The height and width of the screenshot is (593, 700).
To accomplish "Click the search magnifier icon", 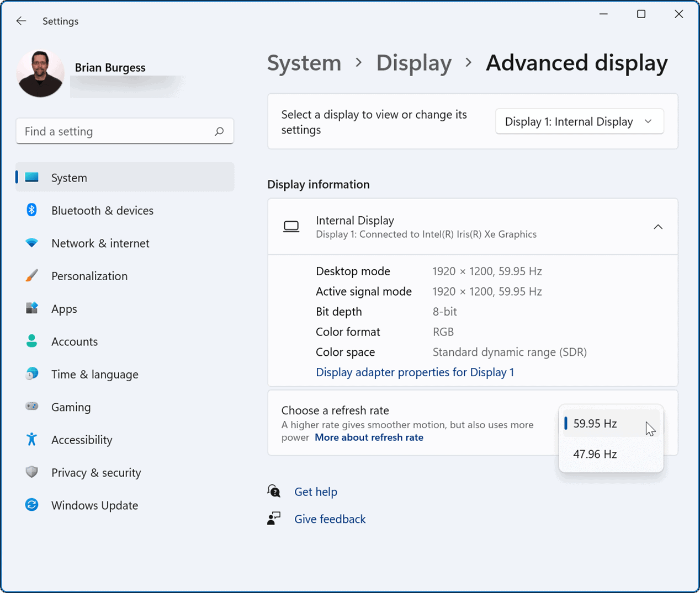I will tap(219, 131).
